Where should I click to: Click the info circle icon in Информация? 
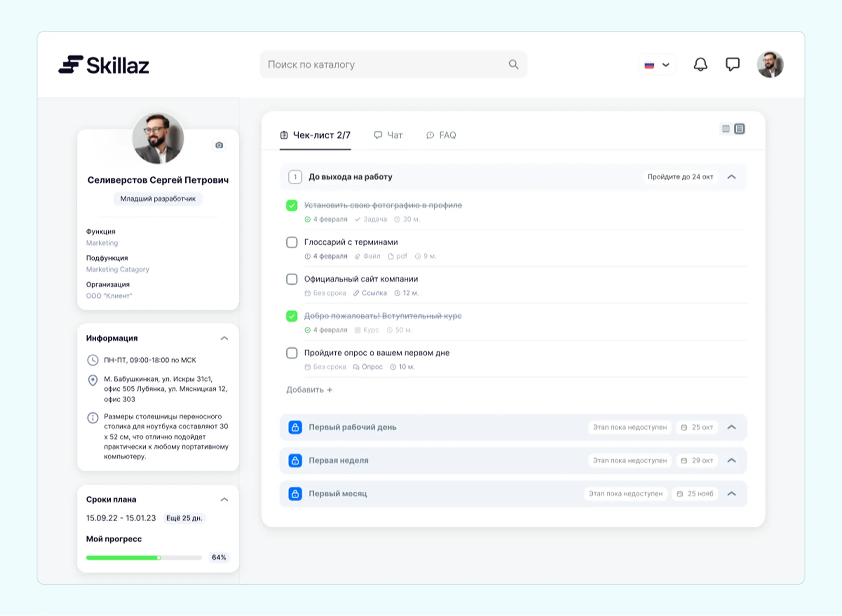click(92, 418)
